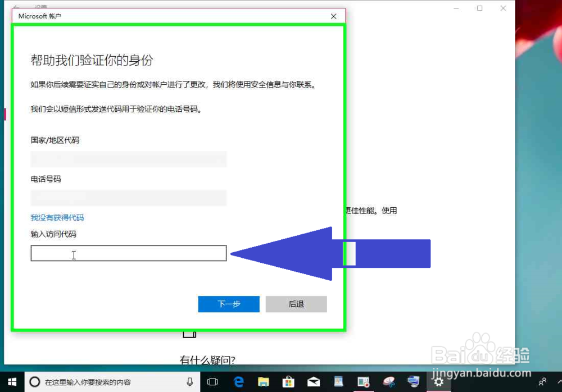Open File Explorer from taskbar
Screen dimensions: 562x392
pyautogui.click(x=264, y=382)
